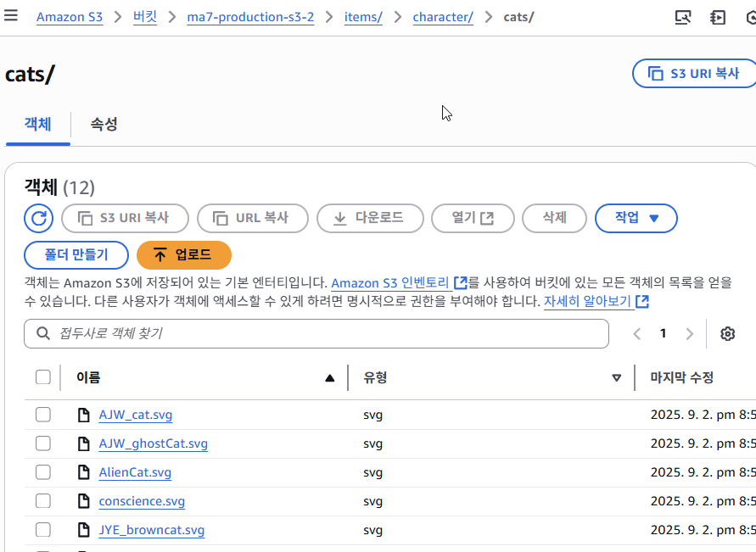The height and width of the screenshot is (552, 756).
Task: Click the object prefix search field
Action: [322, 334]
